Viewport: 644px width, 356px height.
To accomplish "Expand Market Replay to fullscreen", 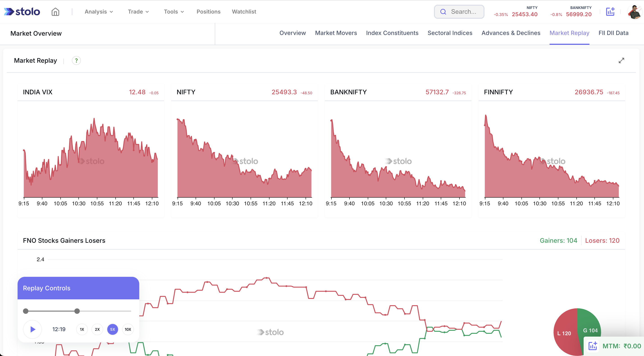I will tap(621, 61).
